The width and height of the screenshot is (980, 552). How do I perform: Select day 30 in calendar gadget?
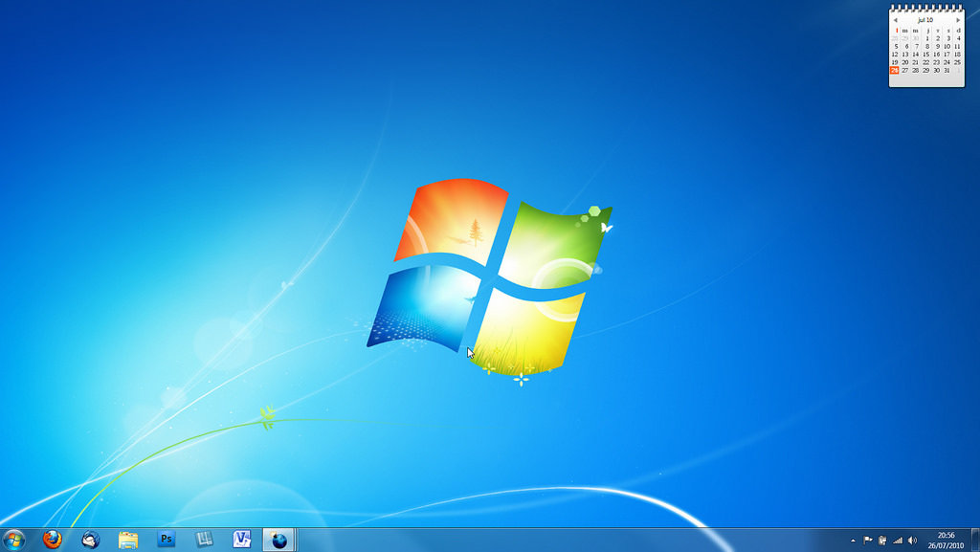pyautogui.click(x=937, y=71)
